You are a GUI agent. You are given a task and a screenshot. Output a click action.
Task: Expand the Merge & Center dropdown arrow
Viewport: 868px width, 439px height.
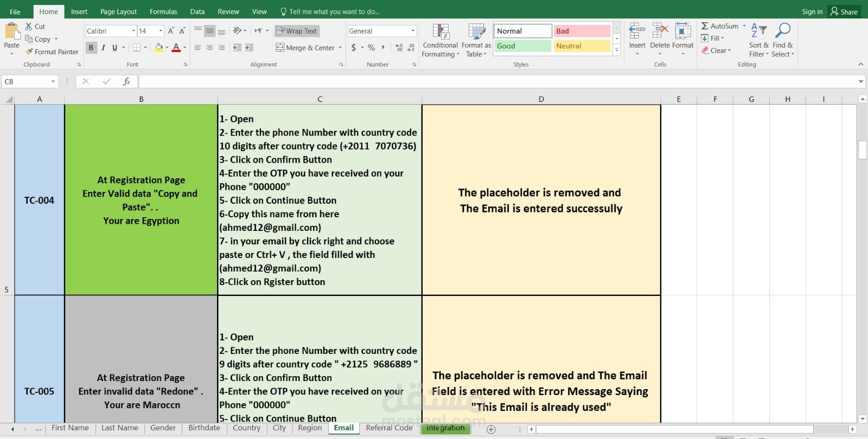[x=340, y=48]
